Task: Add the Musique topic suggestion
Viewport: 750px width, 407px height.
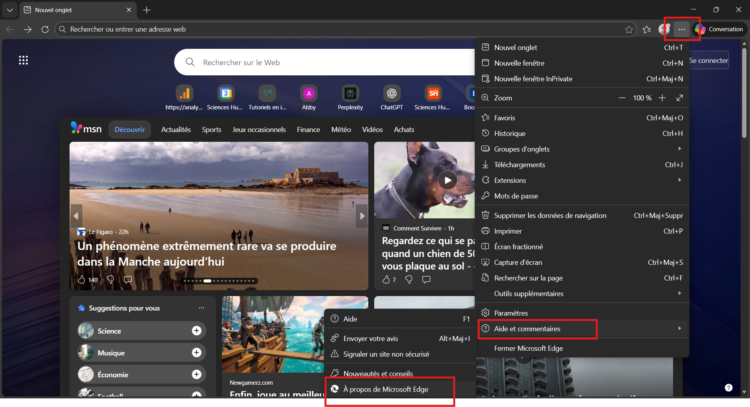Action: click(197, 352)
